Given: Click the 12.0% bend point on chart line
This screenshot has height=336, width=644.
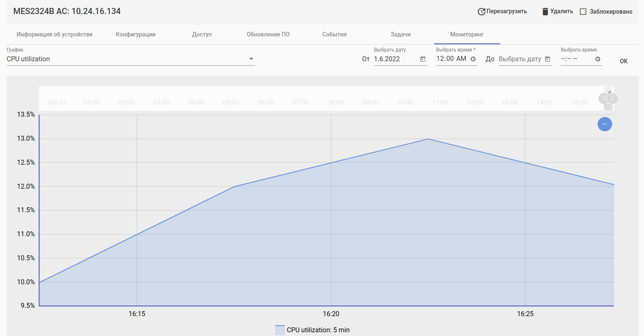Looking at the screenshot, I should 234,187.
